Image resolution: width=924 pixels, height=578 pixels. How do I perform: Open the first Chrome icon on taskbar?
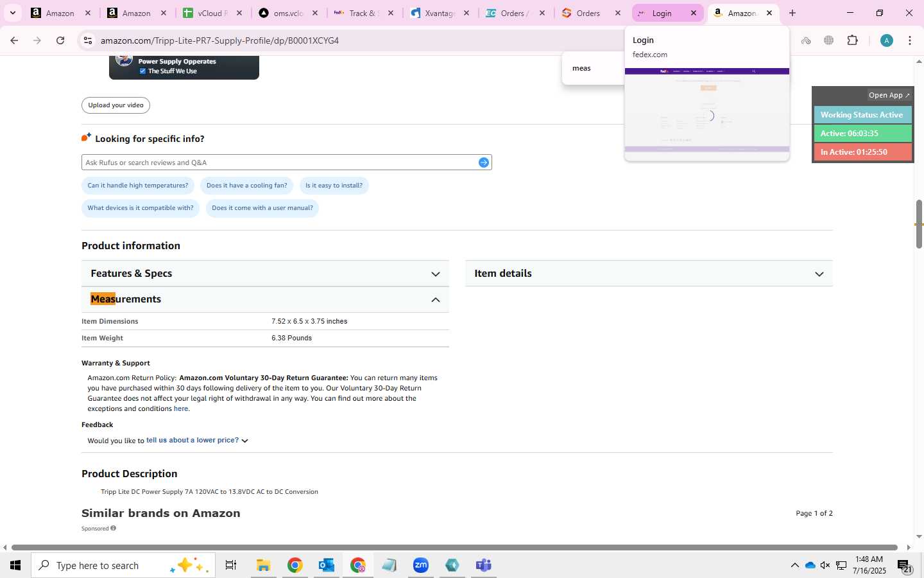coord(295,565)
